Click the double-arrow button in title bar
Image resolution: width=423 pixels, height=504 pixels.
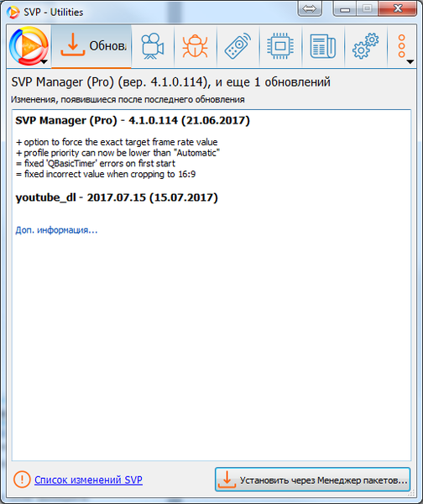point(310,8)
